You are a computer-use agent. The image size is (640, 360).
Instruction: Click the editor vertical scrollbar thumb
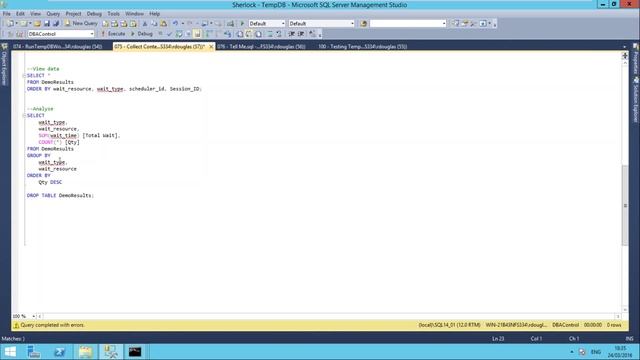tap(624, 205)
